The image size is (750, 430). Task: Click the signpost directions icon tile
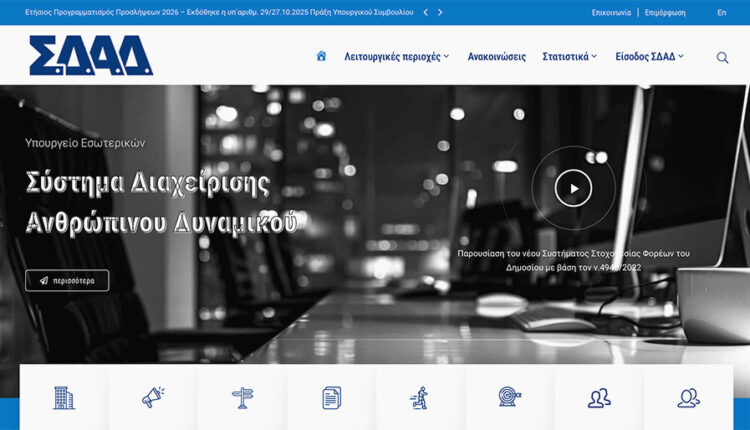coord(242,397)
